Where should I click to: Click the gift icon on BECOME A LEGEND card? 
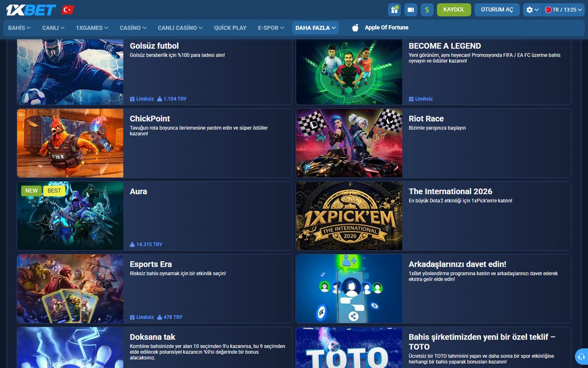click(411, 99)
